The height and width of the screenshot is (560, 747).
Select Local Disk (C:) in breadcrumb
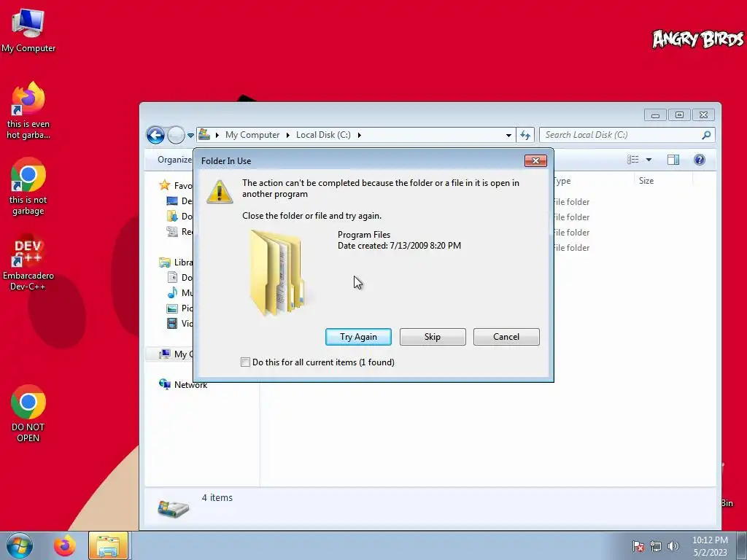(x=323, y=135)
